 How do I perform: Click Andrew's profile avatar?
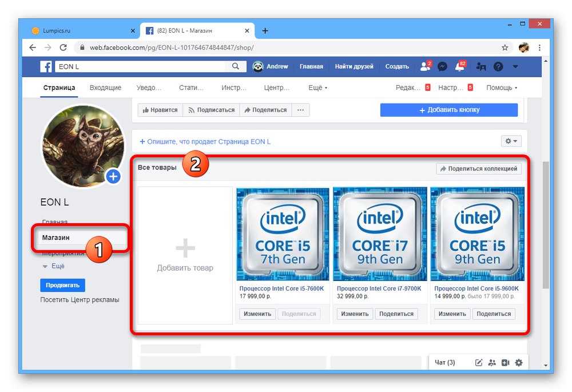[x=258, y=66]
